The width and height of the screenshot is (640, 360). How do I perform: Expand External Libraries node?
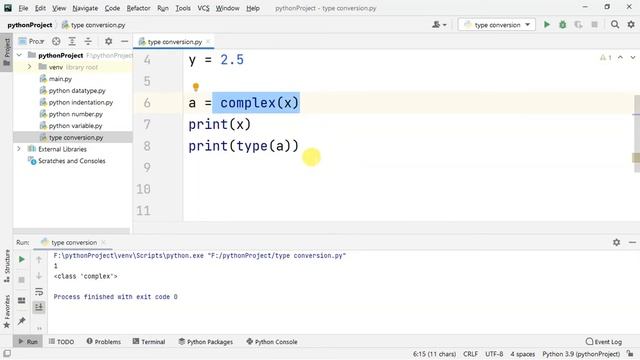coord(19,149)
